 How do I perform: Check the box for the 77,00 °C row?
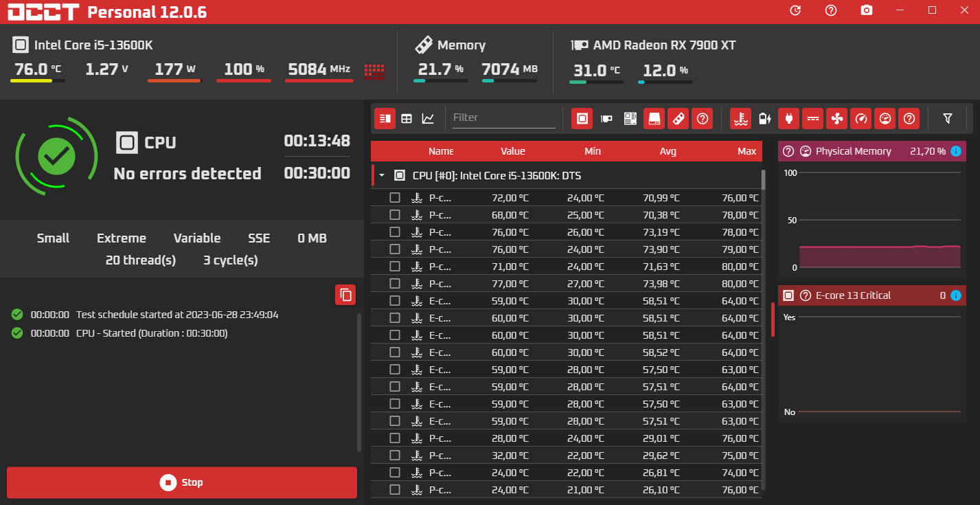395,284
